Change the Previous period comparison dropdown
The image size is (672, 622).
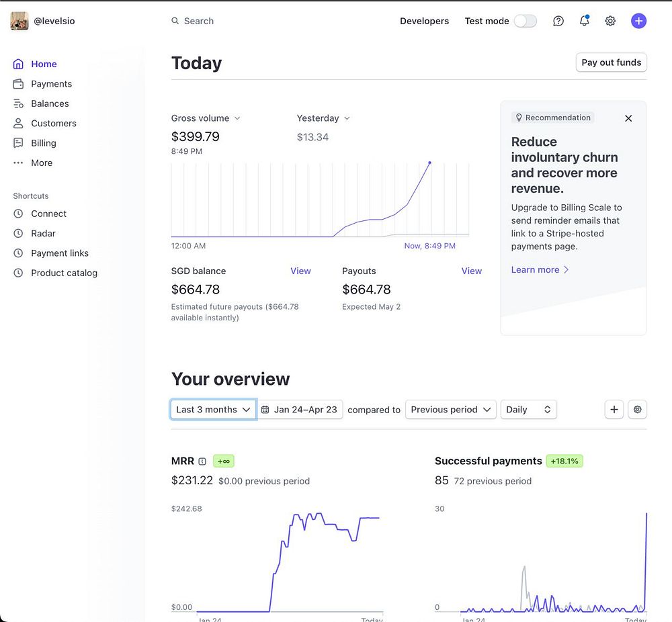point(450,410)
